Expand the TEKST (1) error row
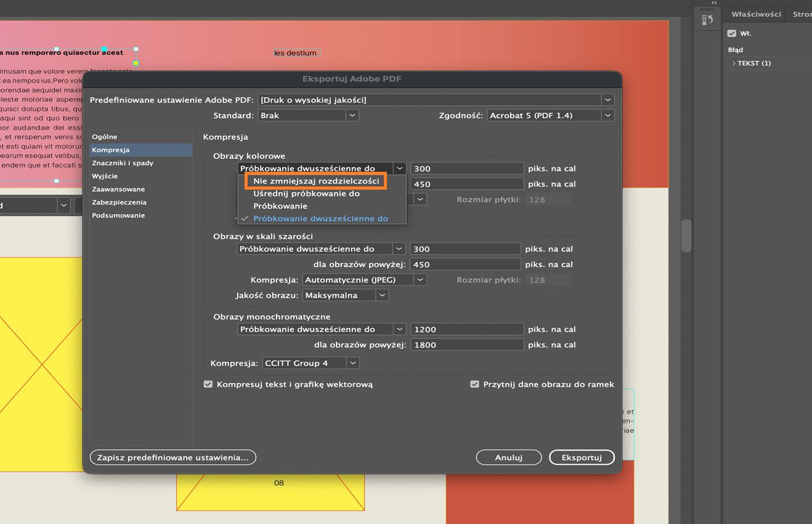Viewport: 812px width, 524px height. pyautogui.click(x=734, y=63)
